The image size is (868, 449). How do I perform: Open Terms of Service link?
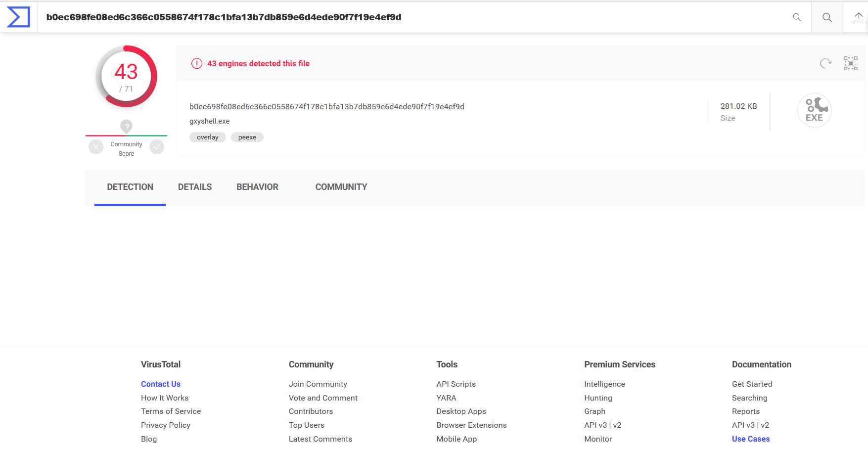click(171, 411)
